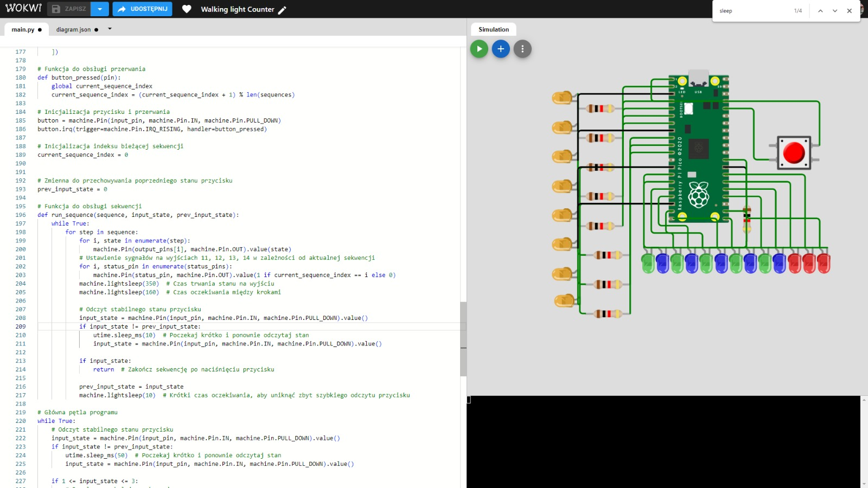Close the find search bar

click(850, 11)
